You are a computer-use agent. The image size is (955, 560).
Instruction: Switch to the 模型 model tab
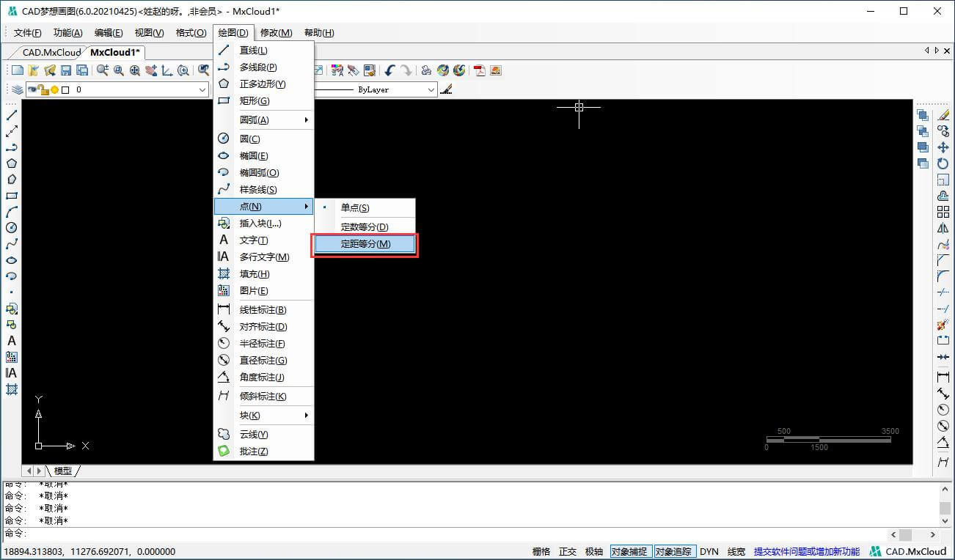tap(63, 471)
